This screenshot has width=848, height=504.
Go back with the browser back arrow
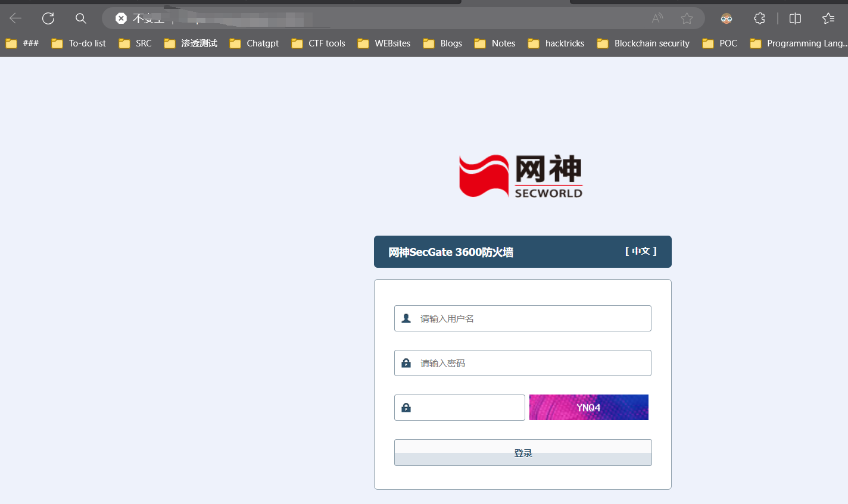pos(15,18)
